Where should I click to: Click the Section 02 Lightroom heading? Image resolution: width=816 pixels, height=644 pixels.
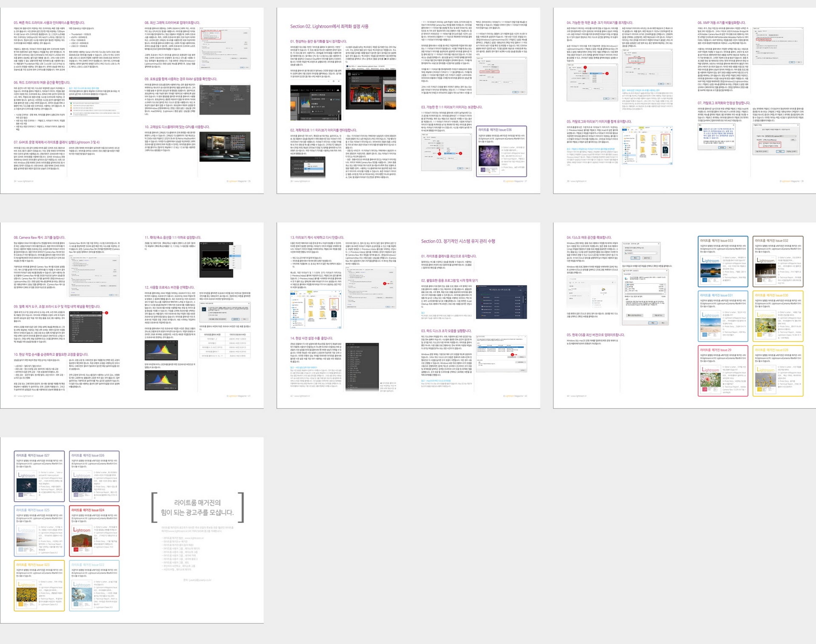329,26
